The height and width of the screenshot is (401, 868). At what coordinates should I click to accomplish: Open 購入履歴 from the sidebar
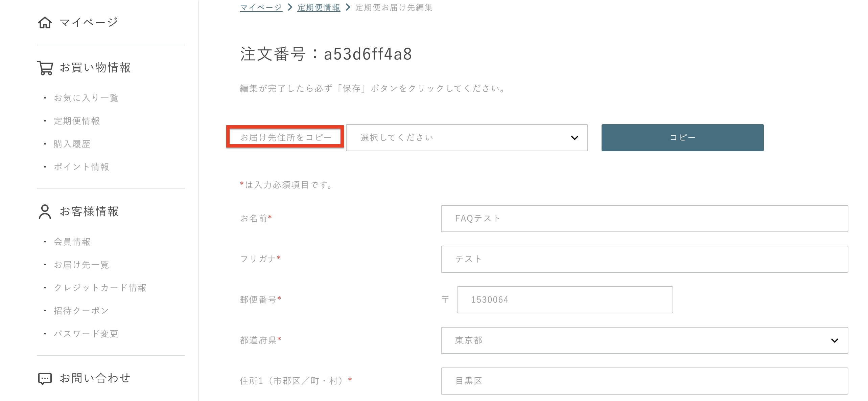tap(72, 144)
